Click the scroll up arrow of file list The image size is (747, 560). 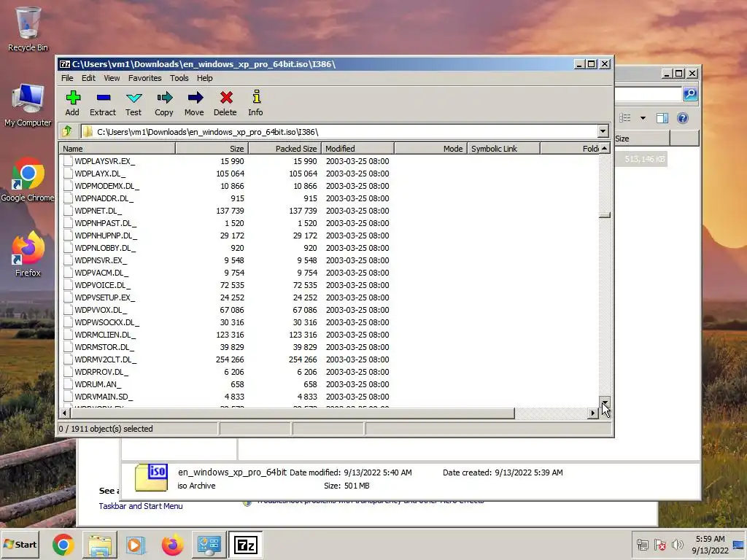[x=605, y=149]
